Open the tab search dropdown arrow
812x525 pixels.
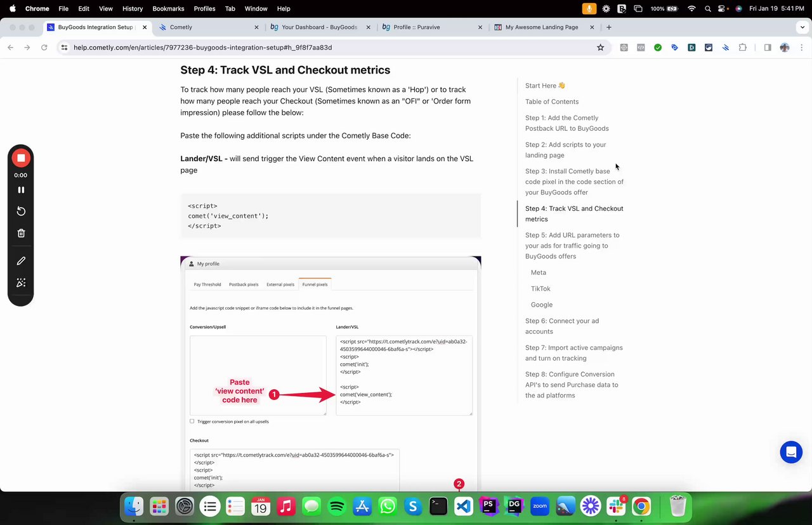pos(802,27)
